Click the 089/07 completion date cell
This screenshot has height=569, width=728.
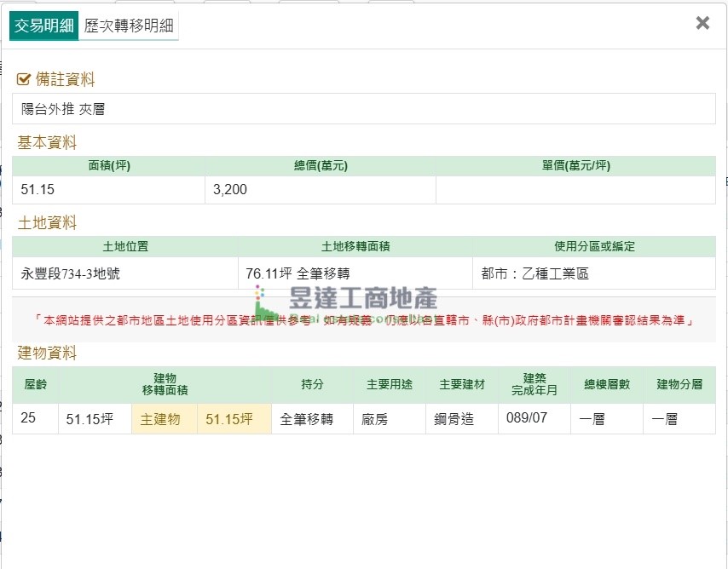[534, 419]
